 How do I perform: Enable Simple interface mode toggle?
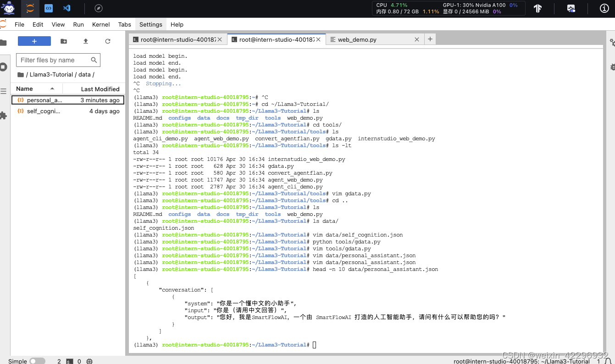click(x=37, y=361)
